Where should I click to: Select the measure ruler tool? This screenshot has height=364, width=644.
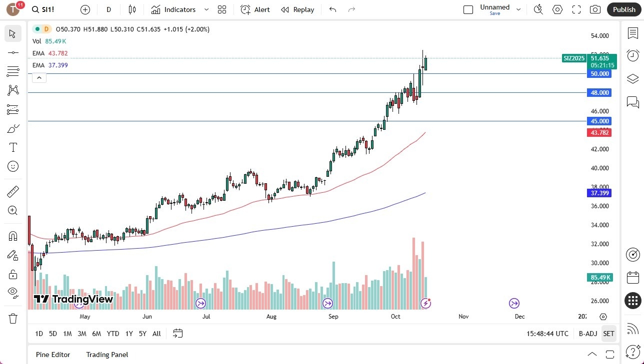point(12,191)
